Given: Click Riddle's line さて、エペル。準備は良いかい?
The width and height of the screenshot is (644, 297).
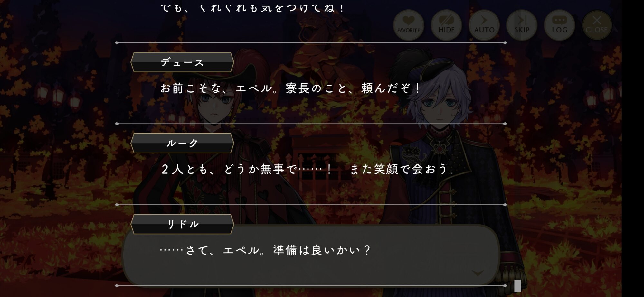Looking at the screenshot, I should [265, 250].
